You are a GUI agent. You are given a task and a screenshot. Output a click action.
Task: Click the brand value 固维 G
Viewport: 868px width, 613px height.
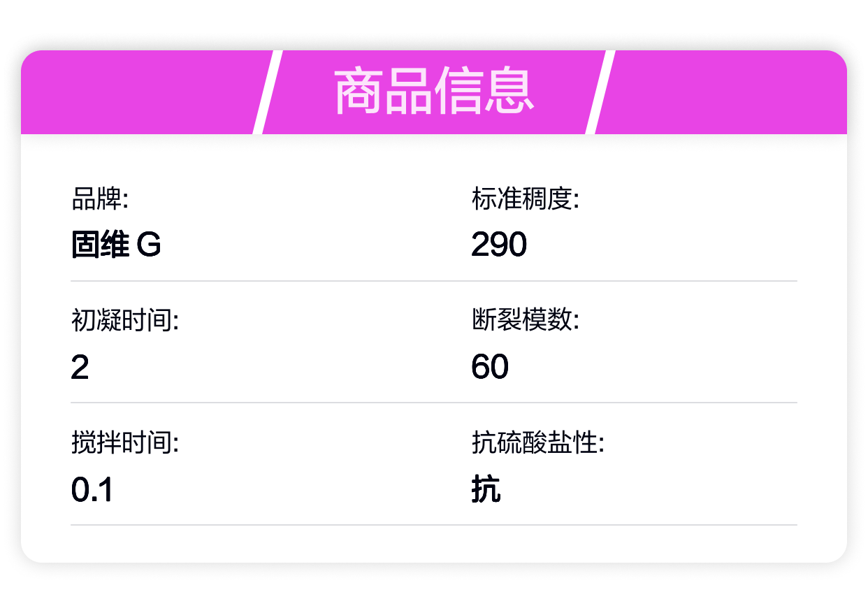point(116,245)
